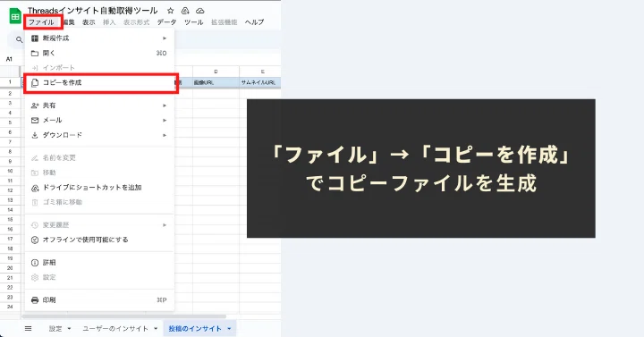Open the ヘルプ menu

[254, 22]
